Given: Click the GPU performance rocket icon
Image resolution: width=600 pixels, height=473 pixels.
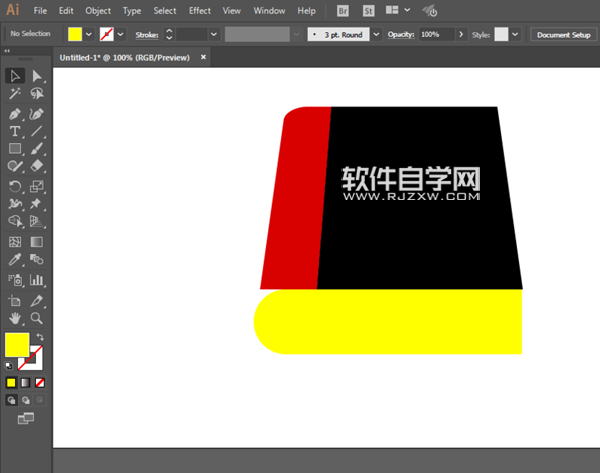Looking at the screenshot, I should click(x=430, y=11).
